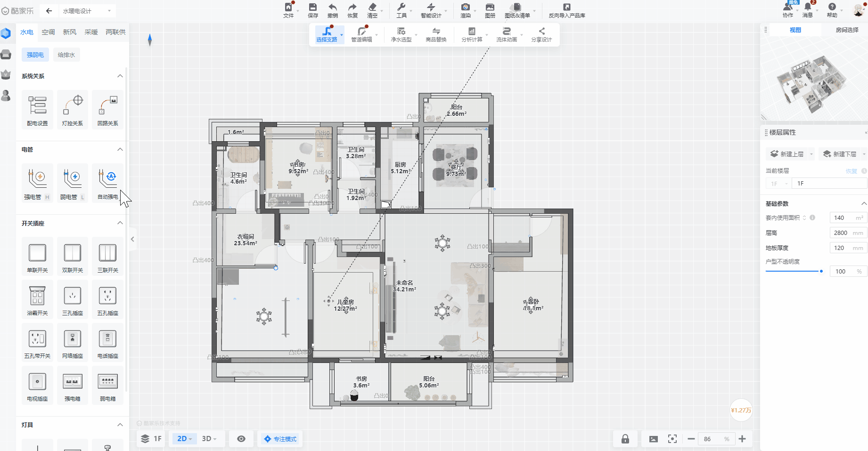The image size is (868, 451).
Task: Collapse the 系统关系 section
Action: [x=120, y=76]
